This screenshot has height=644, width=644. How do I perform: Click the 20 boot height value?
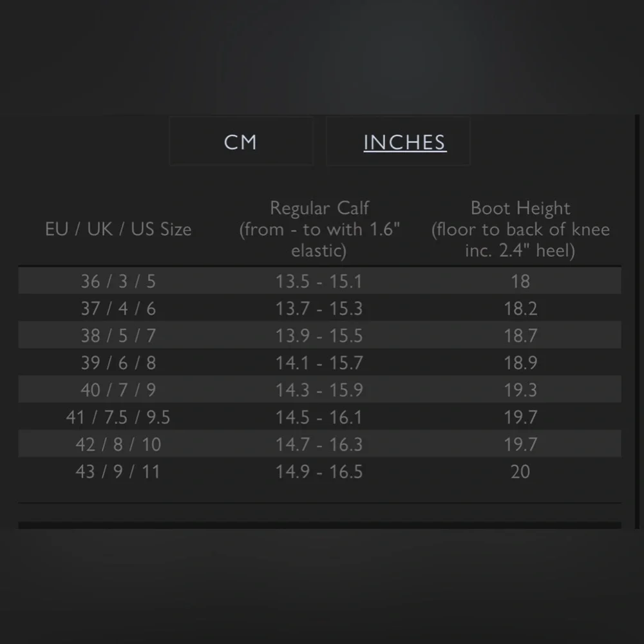[520, 471]
